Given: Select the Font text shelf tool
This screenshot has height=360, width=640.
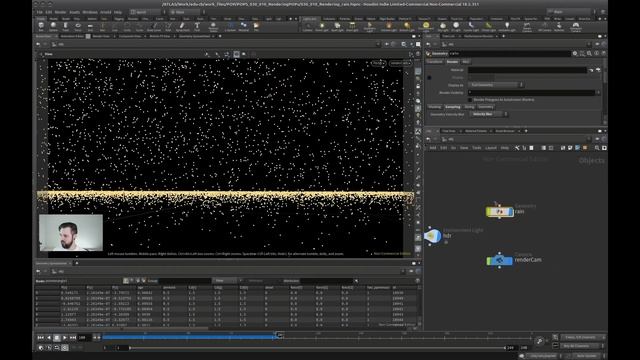Looking at the screenshot, I should [197, 27].
